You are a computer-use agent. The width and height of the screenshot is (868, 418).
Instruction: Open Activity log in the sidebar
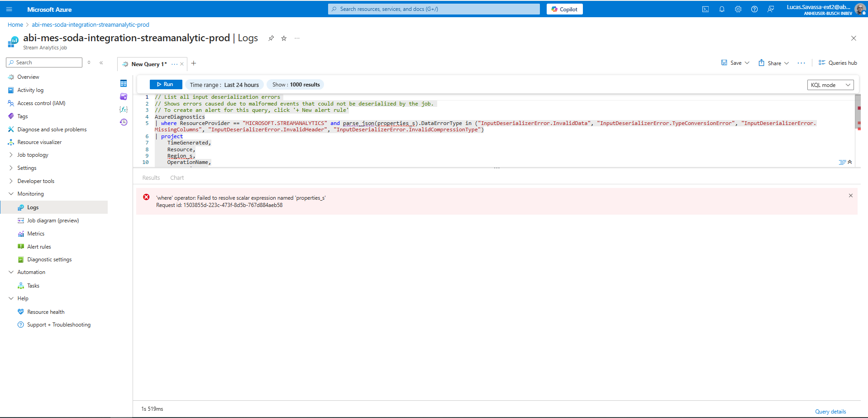(30, 90)
